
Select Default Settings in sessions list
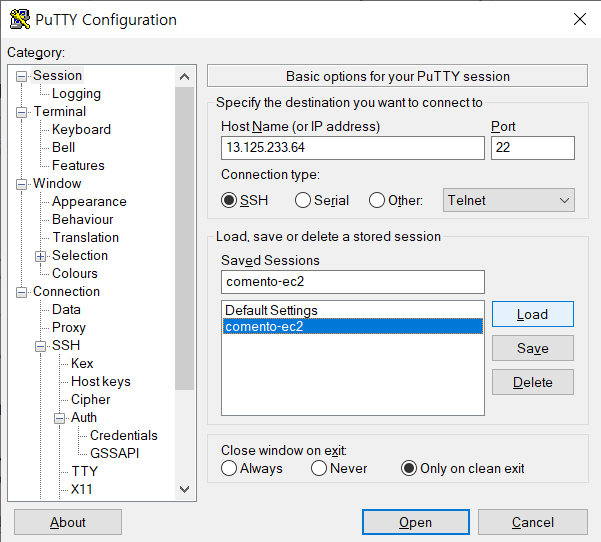(353, 310)
